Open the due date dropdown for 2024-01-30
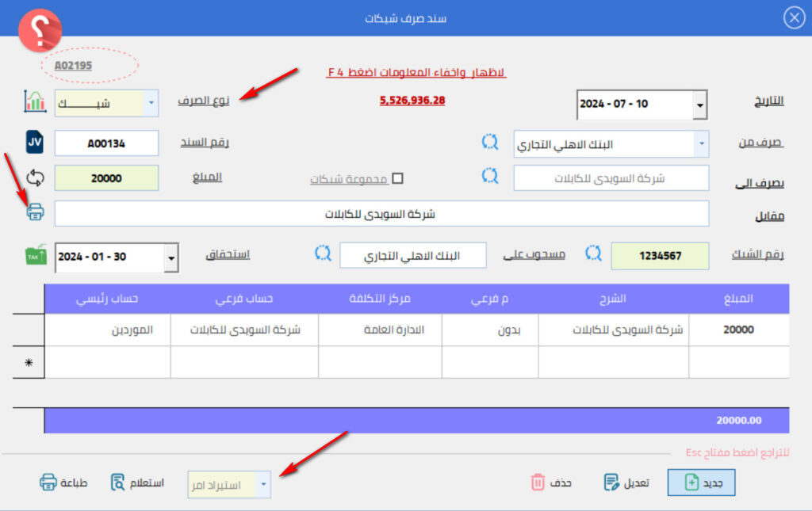Viewport: 812px width, 511px height. (170, 257)
